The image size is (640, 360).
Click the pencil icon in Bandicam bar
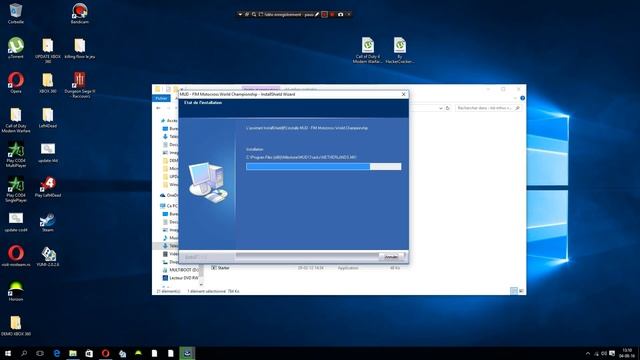tap(317, 14)
